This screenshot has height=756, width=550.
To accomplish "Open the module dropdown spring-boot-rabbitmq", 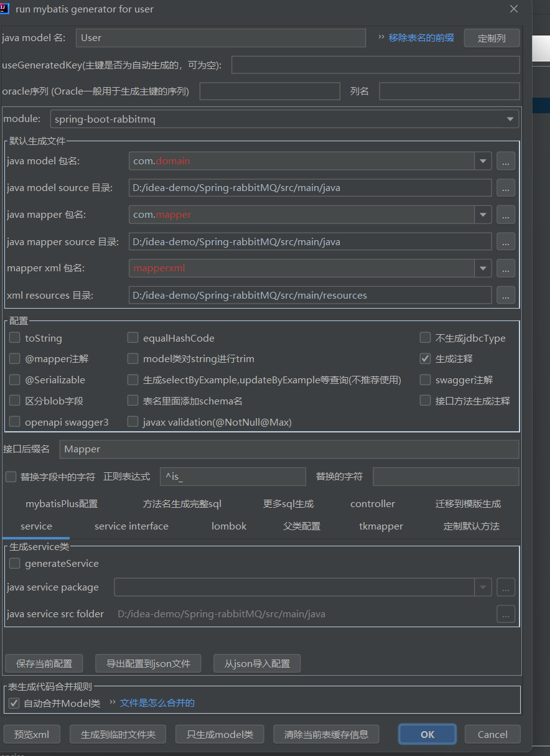I will point(284,119).
